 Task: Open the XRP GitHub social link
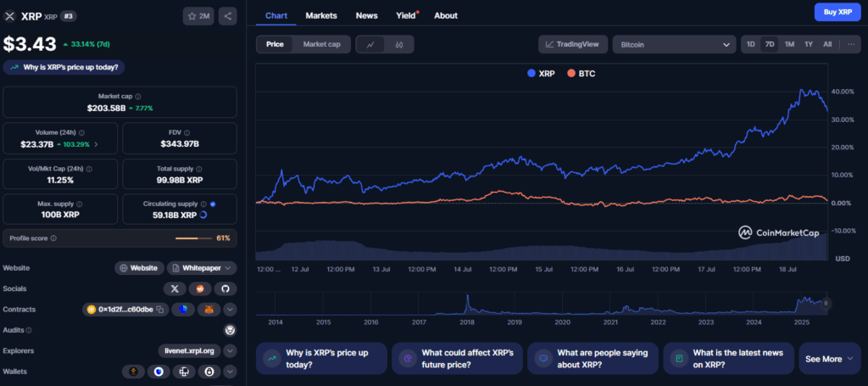tap(225, 288)
